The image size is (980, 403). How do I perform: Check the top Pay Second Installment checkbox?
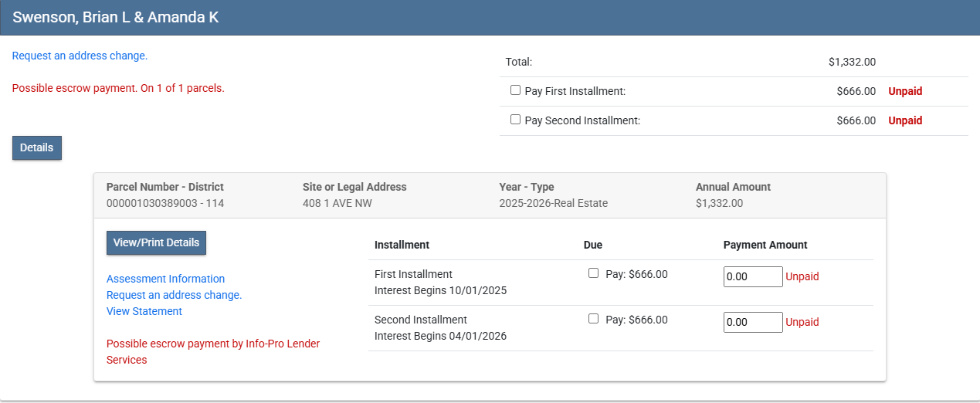coord(515,120)
